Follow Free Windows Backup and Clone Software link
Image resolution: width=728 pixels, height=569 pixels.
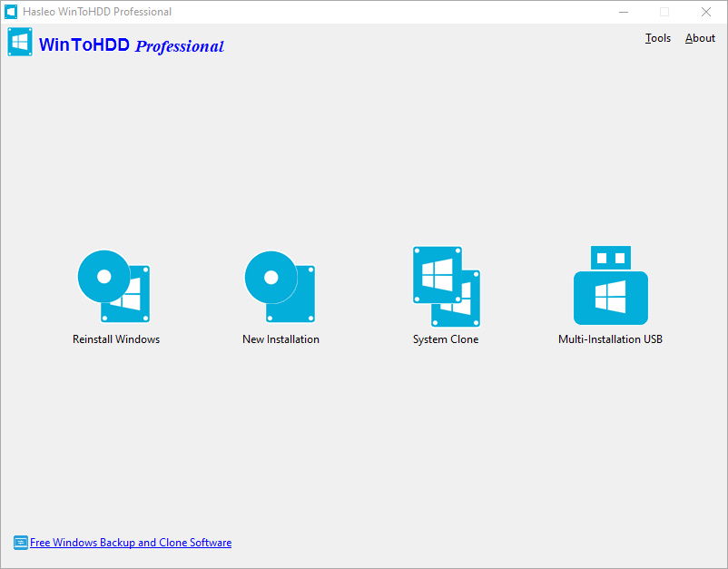(x=131, y=543)
